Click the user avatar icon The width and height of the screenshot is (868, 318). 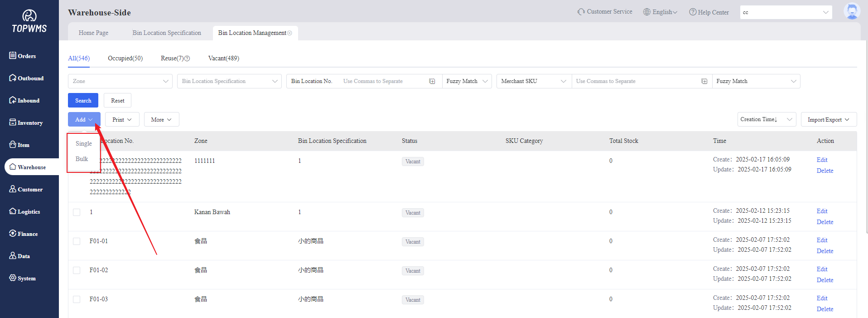click(x=851, y=11)
